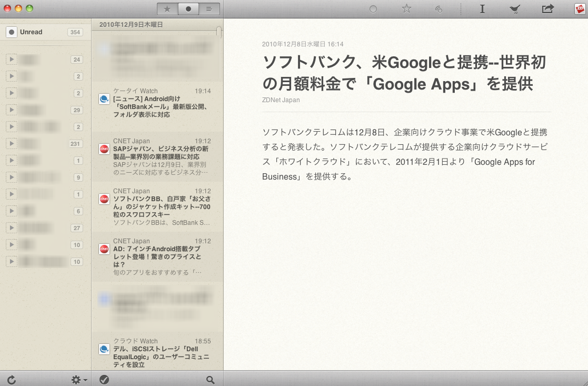Open Instapaper send icon
588x386 pixels.
coord(483,9)
